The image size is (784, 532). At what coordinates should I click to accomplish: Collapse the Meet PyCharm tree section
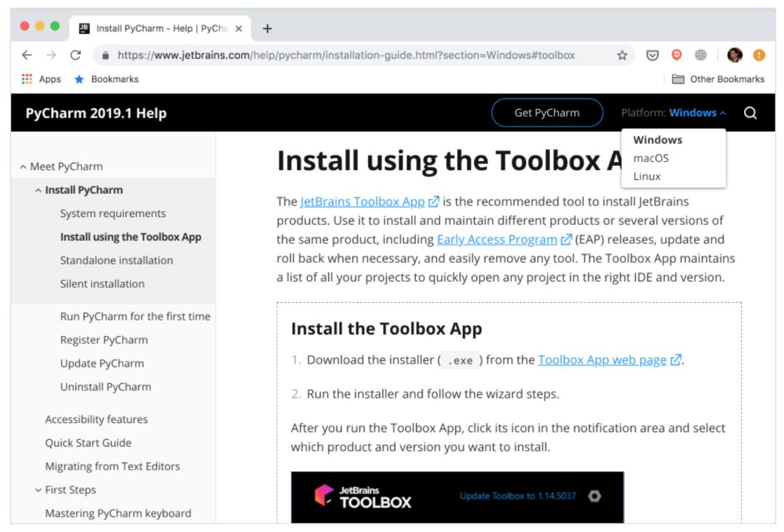[23, 167]
